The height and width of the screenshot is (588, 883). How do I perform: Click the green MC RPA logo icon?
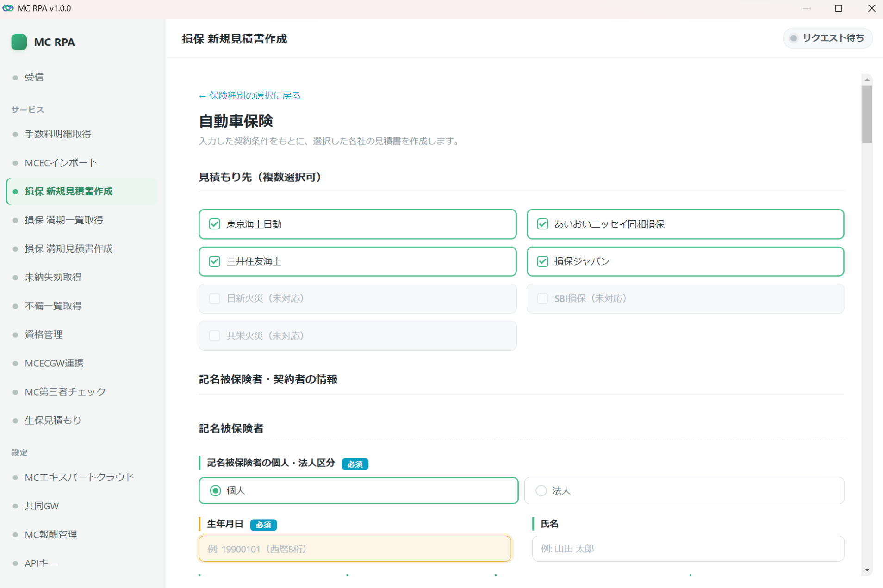[x=19, y=42]
